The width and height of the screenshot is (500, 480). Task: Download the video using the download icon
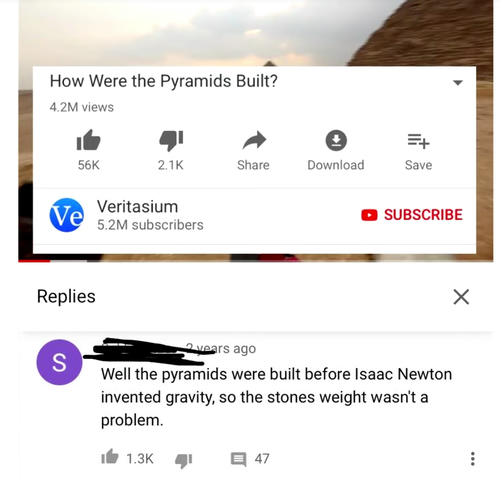(x=336, y=140)
